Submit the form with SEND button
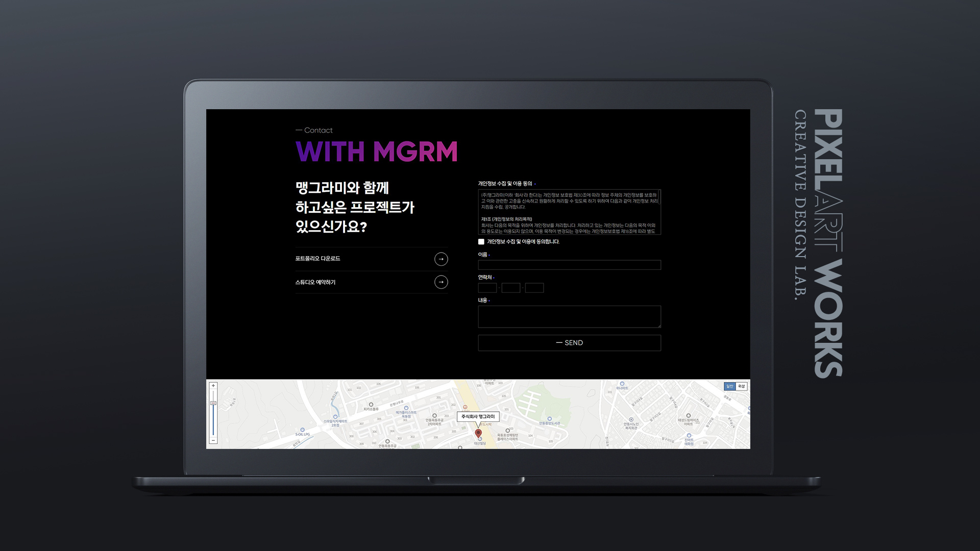This screenshot has height=551, width=980. pyautogui.click(x=570, y=343)
